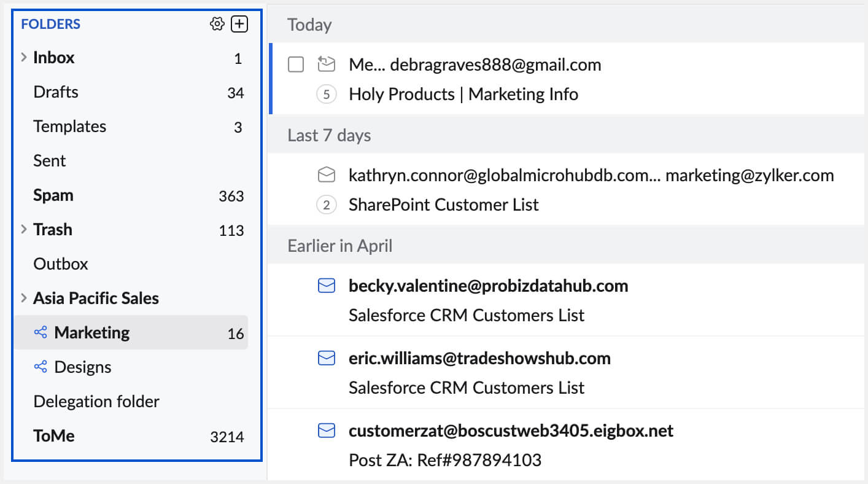868x484 pixels.
Task: Switch to the Drafts folder
Action: click(x=55, y=92)
